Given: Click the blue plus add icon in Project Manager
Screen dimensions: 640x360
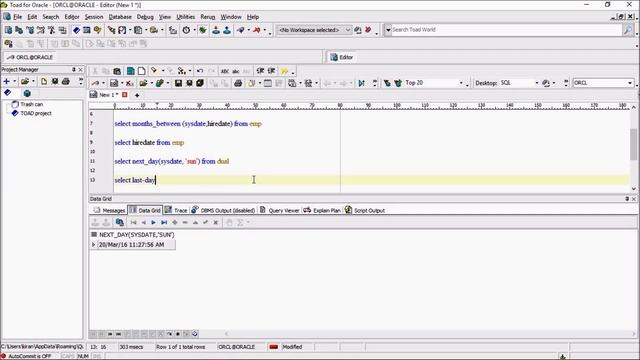Looking at the screenshot, I should point(7,82).
